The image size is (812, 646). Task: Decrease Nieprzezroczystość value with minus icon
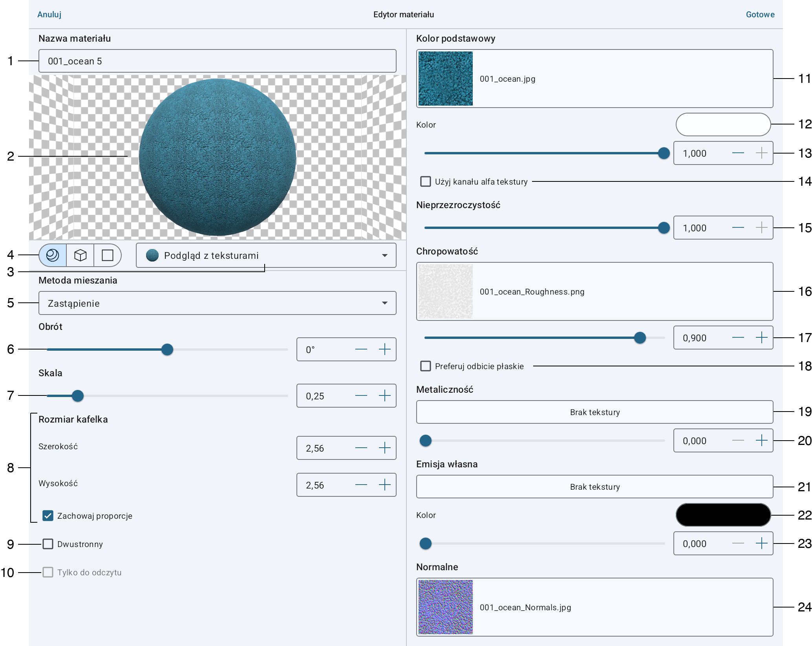[x=738, y=227]
